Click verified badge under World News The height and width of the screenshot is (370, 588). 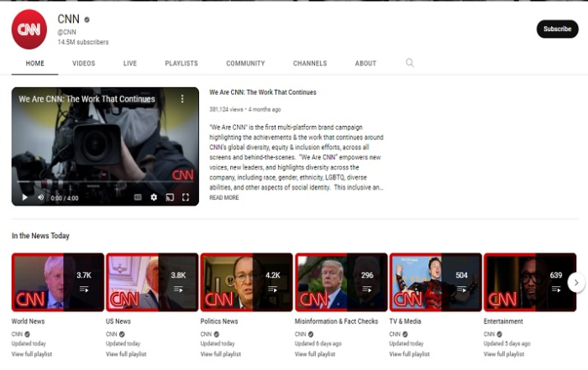[x=28, y=334]
